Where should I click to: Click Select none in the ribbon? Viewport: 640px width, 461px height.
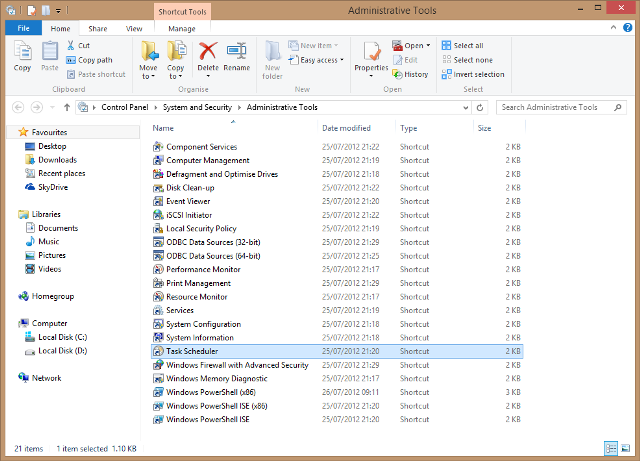pyautogui.click(x=468, y=60)
